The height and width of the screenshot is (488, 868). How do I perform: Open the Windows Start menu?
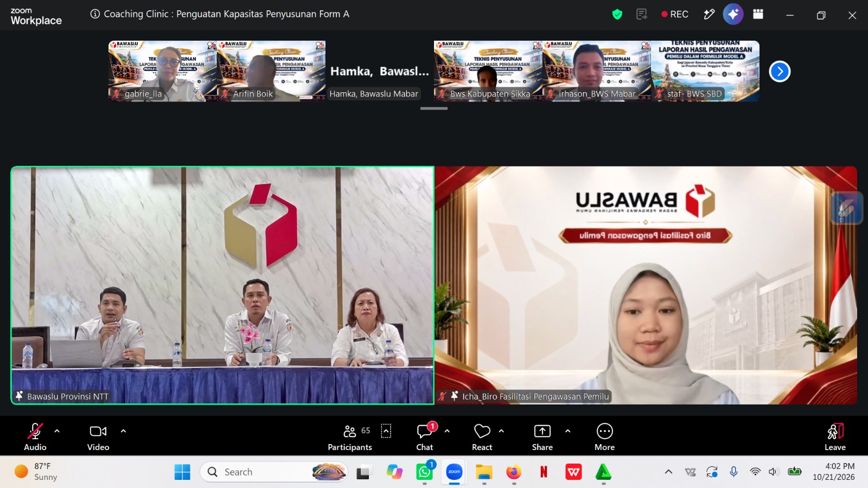[182, 472]
